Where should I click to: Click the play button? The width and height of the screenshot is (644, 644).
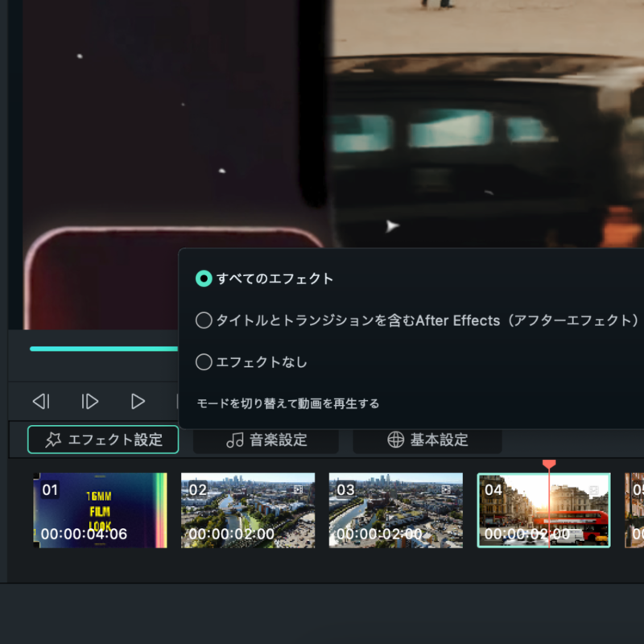pyautogui.click(x=138, y=401)
